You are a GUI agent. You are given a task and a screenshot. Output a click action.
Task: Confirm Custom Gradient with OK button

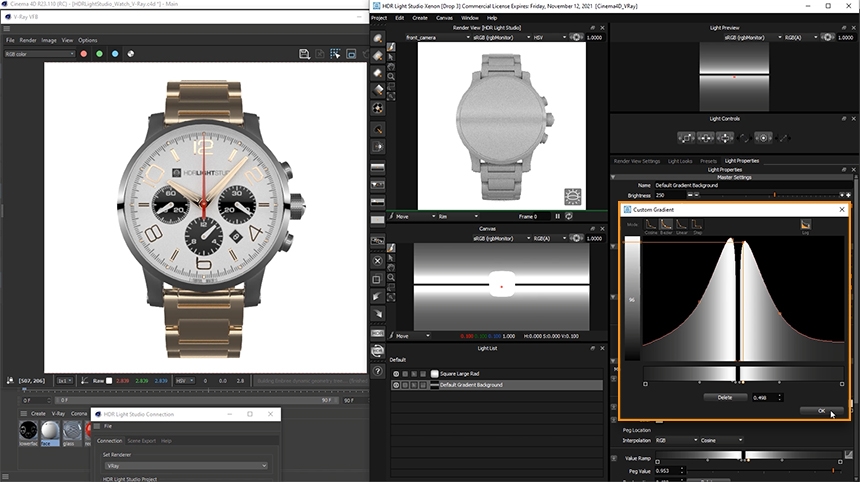pyautogui.click(x=821, y=411)
